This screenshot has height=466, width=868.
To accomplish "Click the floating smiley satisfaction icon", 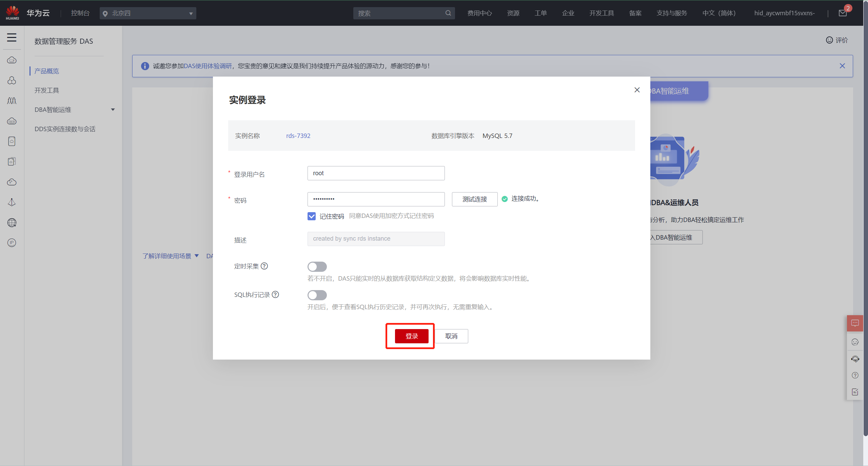I will (855, 342).
